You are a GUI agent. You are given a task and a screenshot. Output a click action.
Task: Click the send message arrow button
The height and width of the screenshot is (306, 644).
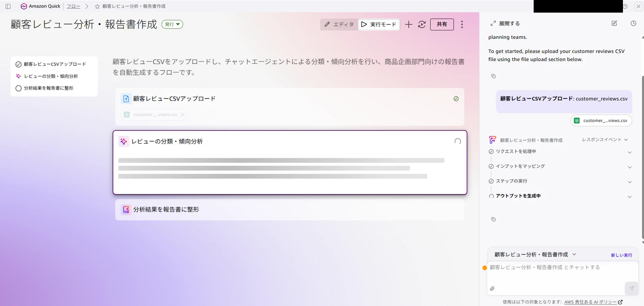click(x=631, y=288)
